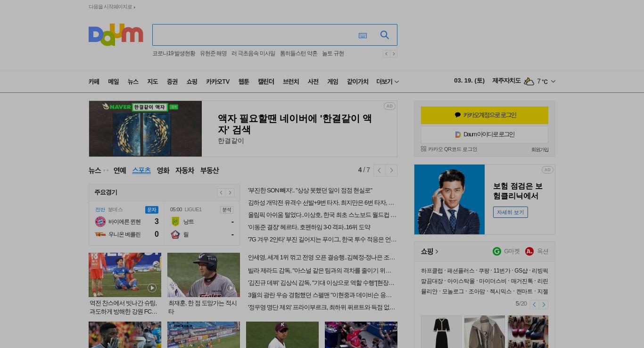The width and height of the screenshot is (644, 348).
Task: Click the Nantes team logo
Action: [175, 222]
